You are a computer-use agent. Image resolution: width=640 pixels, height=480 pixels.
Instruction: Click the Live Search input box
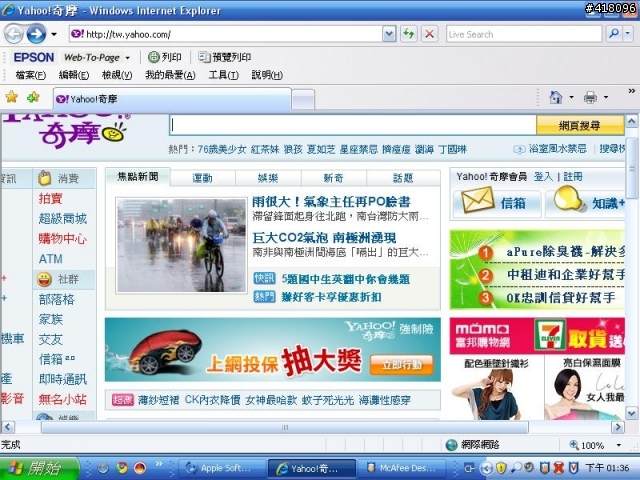tap(524, 34)
